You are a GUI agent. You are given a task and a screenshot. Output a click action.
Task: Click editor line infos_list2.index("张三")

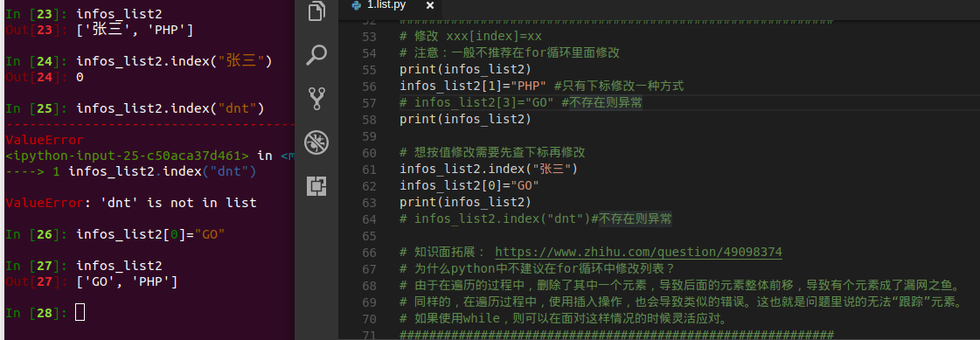[x=489, y=170]
